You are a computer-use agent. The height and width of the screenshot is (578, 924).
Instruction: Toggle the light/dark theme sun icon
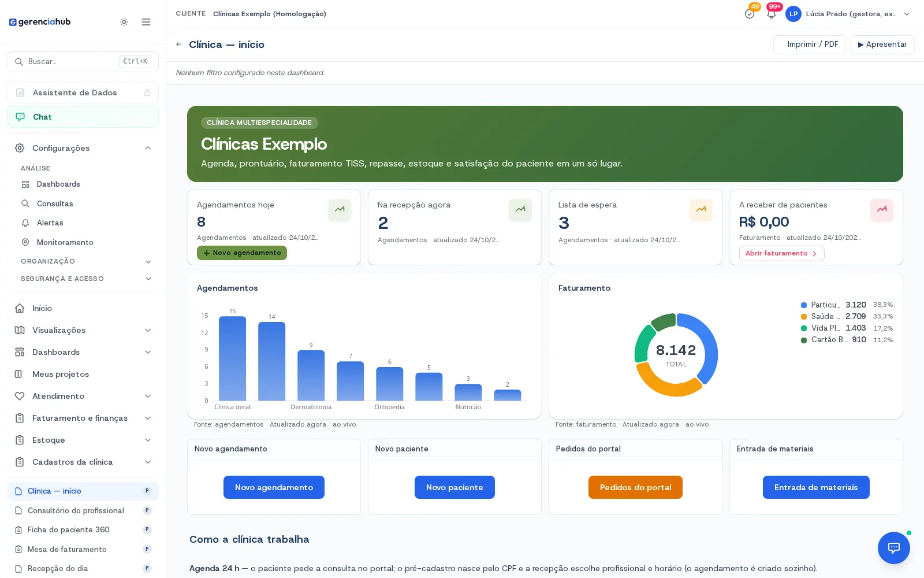(x=124, y=22)
